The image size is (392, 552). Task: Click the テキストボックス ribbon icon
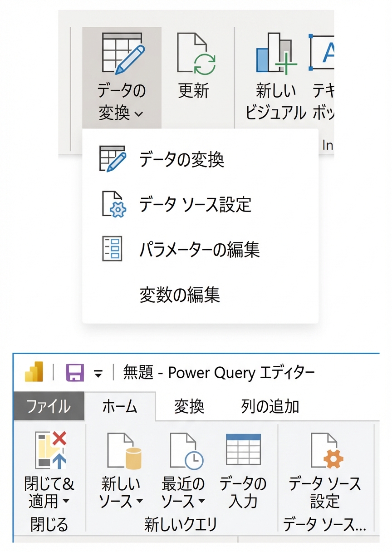pyautogui.click(x=322, y=52)
